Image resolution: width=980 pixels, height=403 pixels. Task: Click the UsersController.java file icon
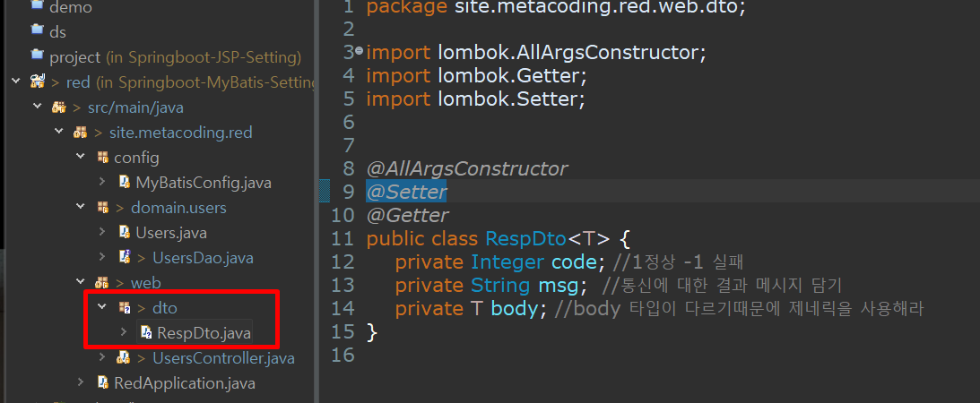(x=123, y=358)
